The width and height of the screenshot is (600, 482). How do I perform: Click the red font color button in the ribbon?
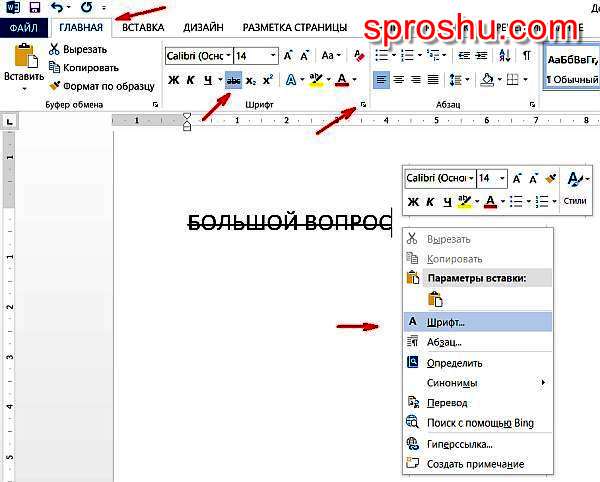click(342, 80)
